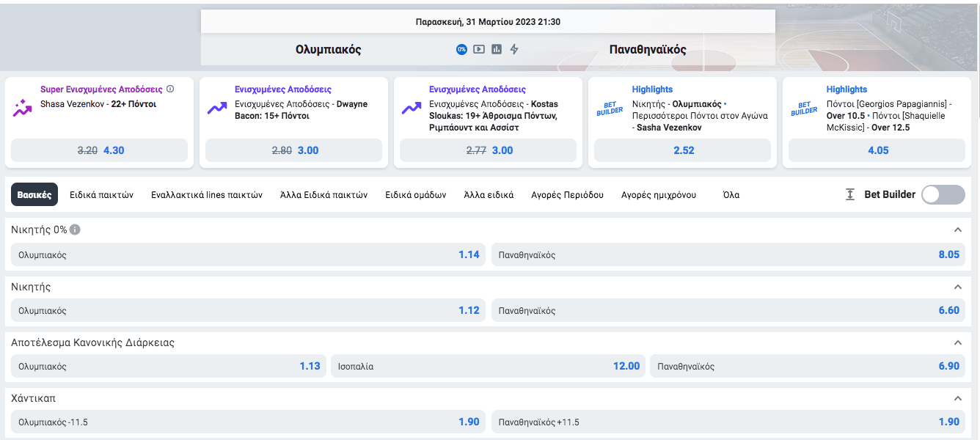Click Super Ενισχυμένες Αποδόσεις heading
This screenshot has height=440, width=980.
pyautogui.click(x=101, y=89)
